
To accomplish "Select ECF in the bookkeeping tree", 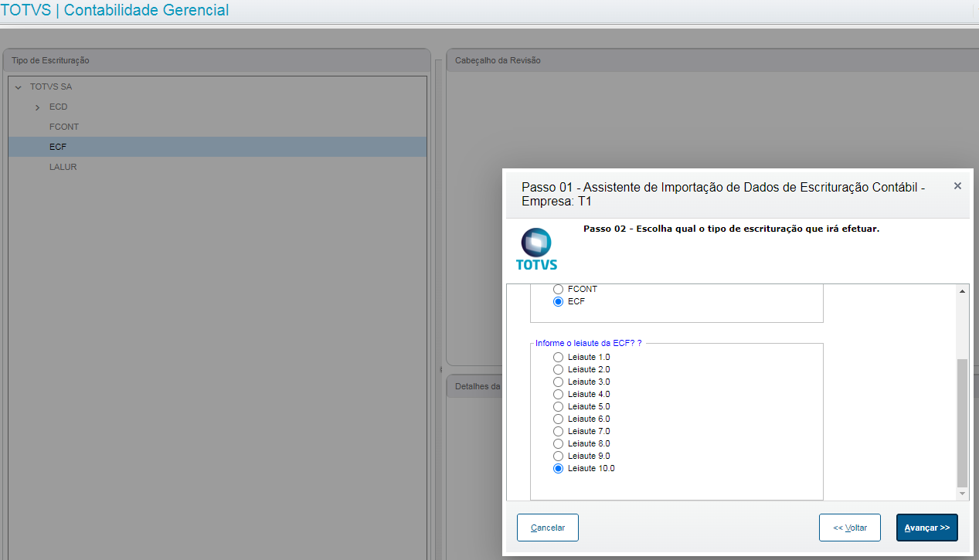I will coord(217,147).
